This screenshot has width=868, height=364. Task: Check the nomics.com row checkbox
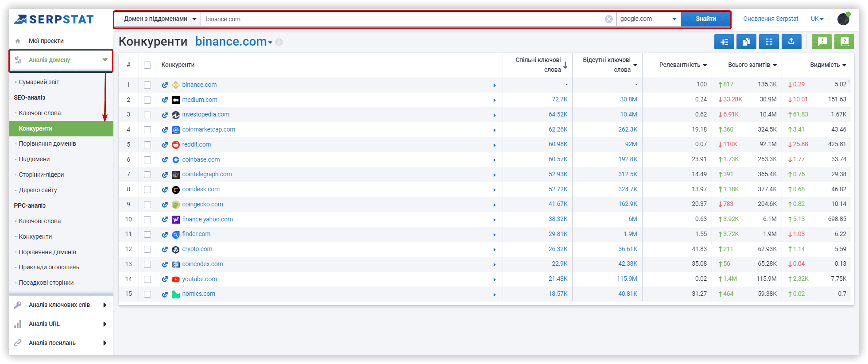(147, 294)
